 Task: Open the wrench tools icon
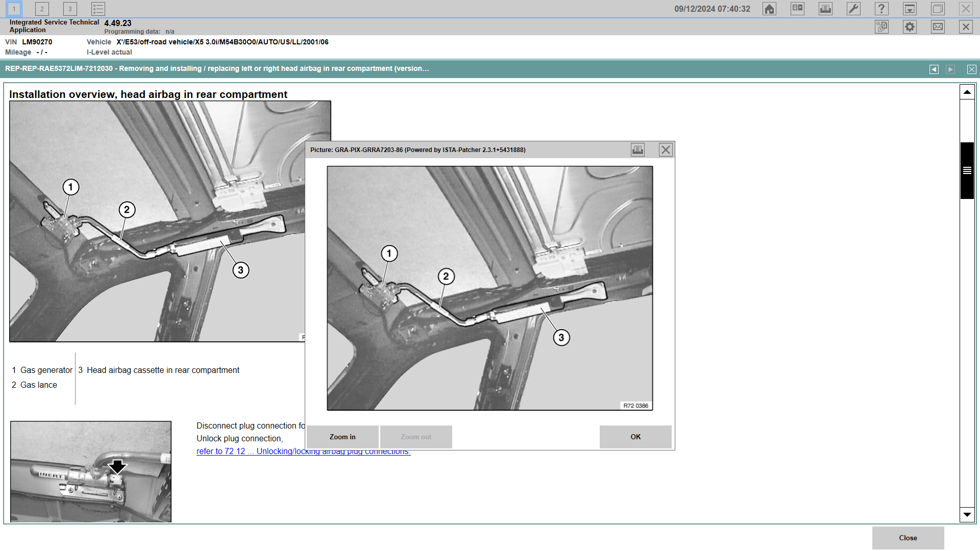(x=853, y=9)
